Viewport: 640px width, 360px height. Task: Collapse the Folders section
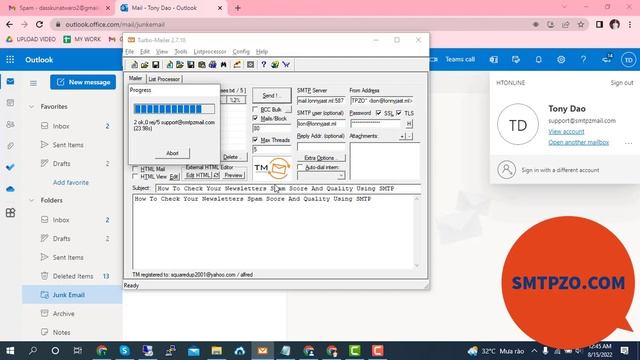click(x=31, y=200)
